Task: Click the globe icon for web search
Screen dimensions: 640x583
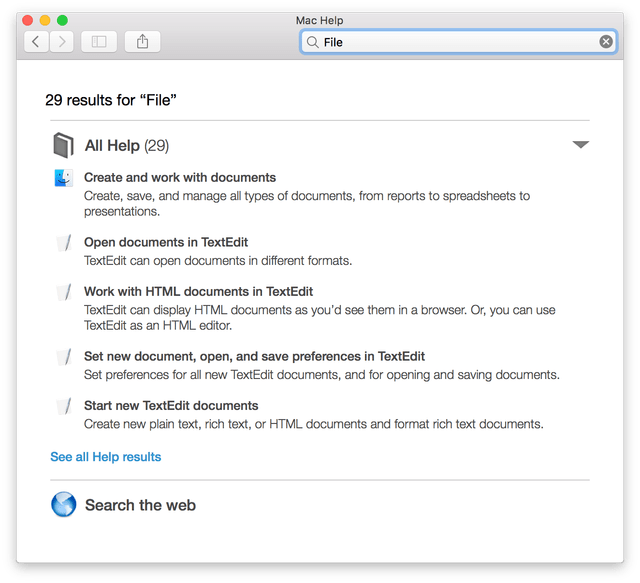Action: point(63,505)
